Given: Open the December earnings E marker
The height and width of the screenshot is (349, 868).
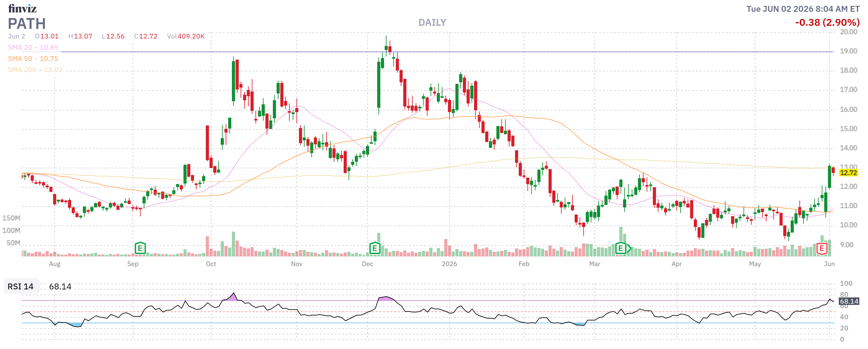Looking at the screenshot, I should click(375, 248).
